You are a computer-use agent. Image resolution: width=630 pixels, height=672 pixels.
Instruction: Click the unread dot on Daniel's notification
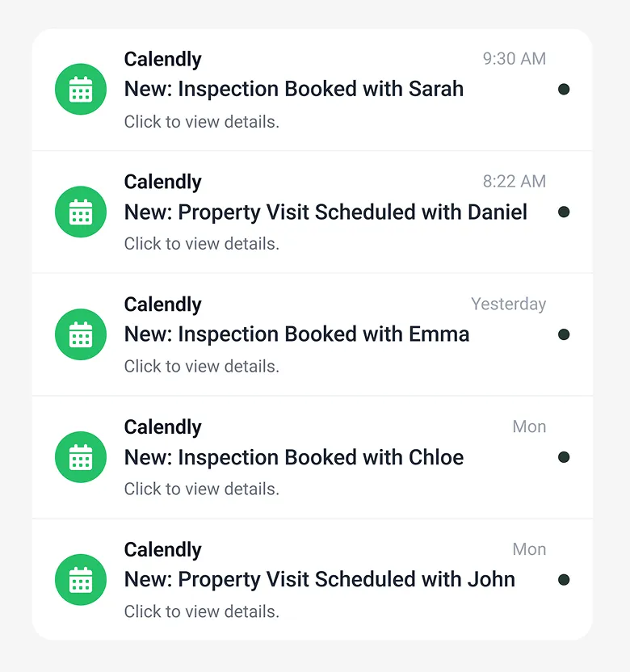click(x=564, y=212)
